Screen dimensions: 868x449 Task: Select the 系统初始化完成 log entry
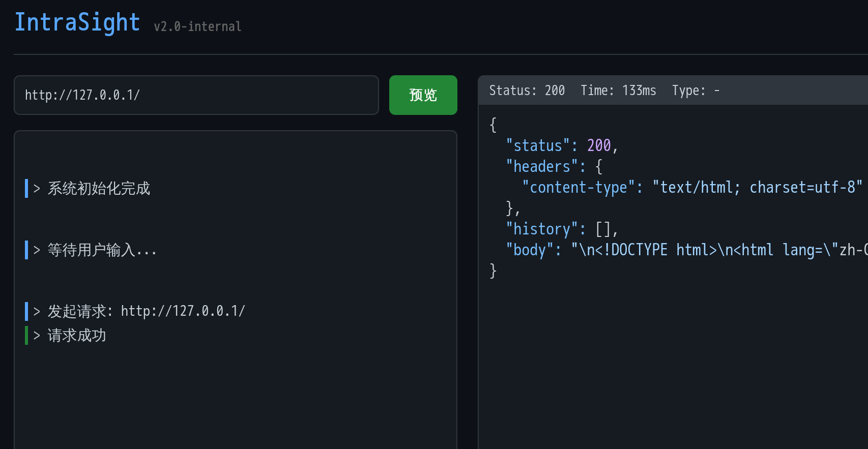(99, 189)
